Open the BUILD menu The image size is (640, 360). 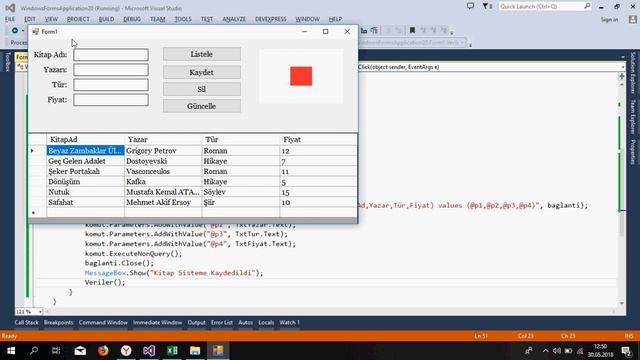pyautogui.click(x=106, y=19)
